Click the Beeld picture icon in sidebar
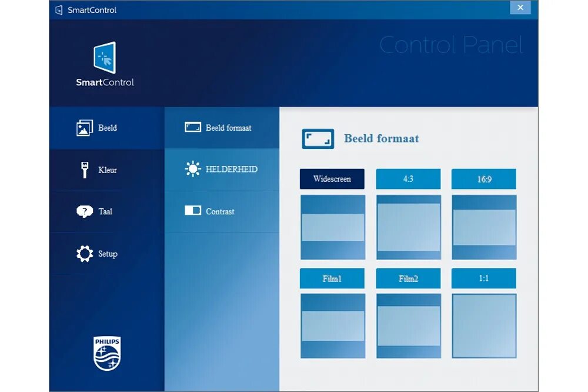This screenshot has width=588, height=392. (x=84, y=128)
